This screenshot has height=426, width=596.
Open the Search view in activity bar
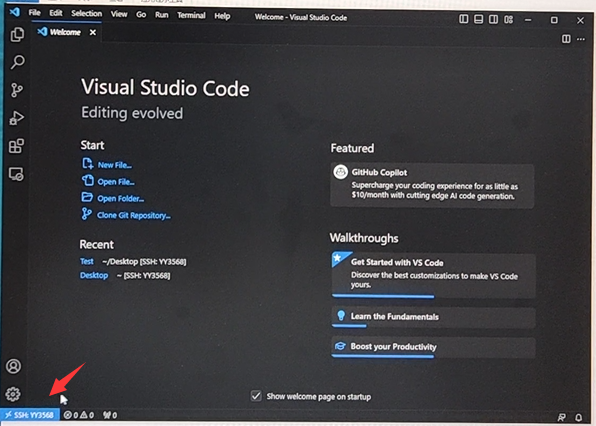pos(17,62)
